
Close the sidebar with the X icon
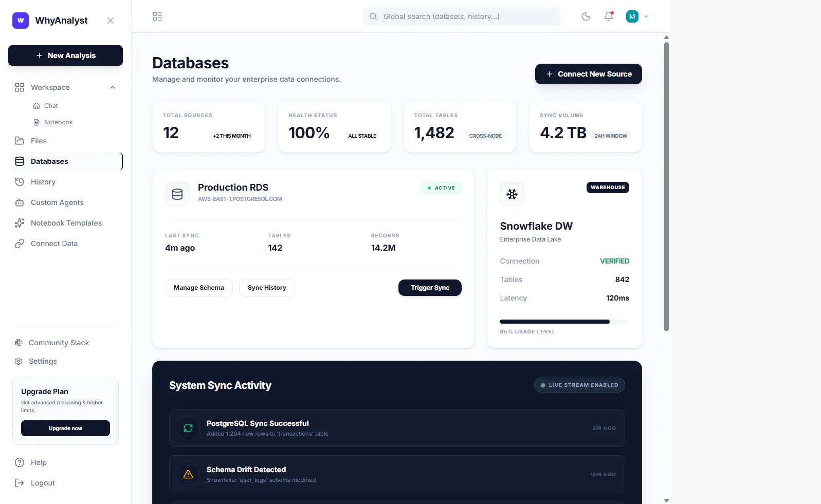tap(111, 21)
